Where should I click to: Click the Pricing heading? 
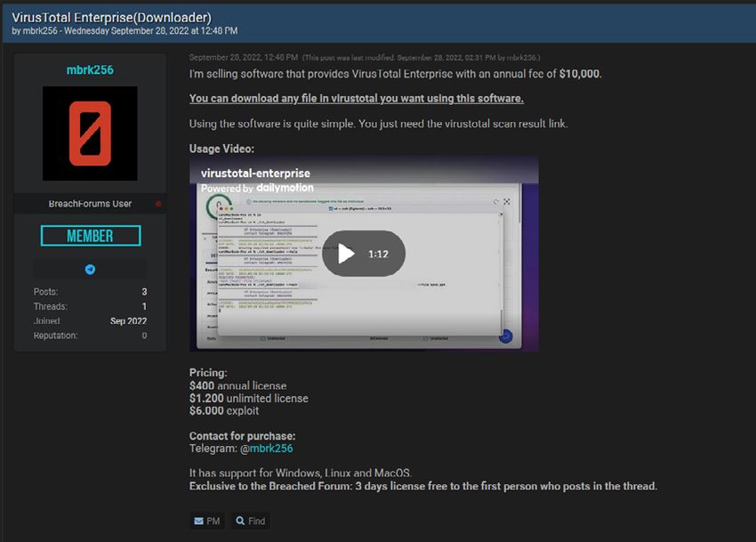tap(208, 373)
